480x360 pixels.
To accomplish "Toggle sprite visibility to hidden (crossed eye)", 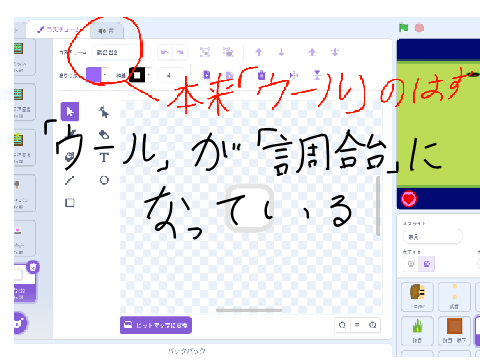I will coord(427,264).
